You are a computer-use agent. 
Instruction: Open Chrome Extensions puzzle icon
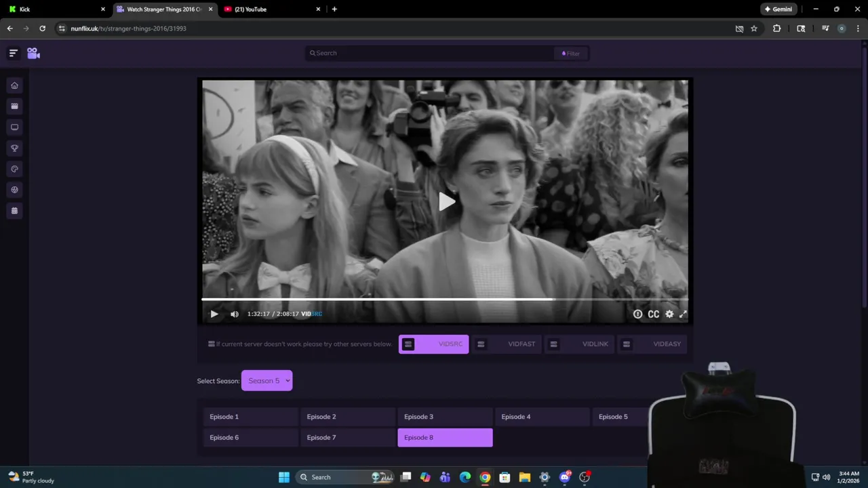point(776,28)
